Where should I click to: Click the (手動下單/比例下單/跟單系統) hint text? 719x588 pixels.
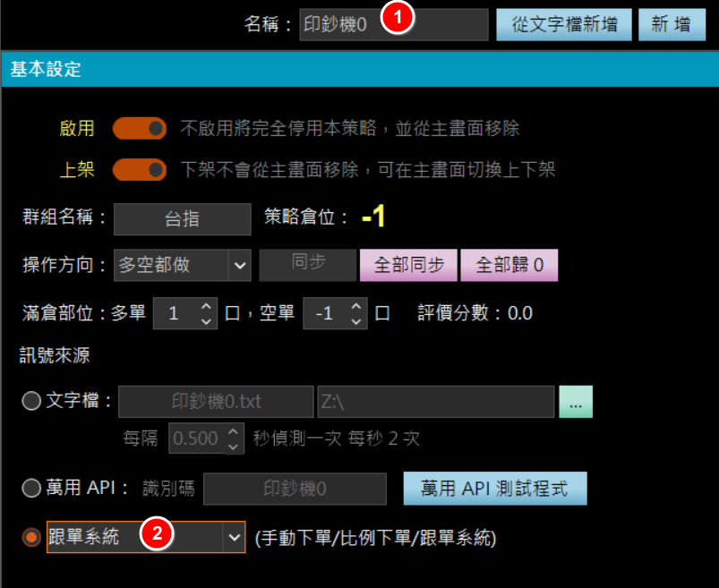(375, 538)
